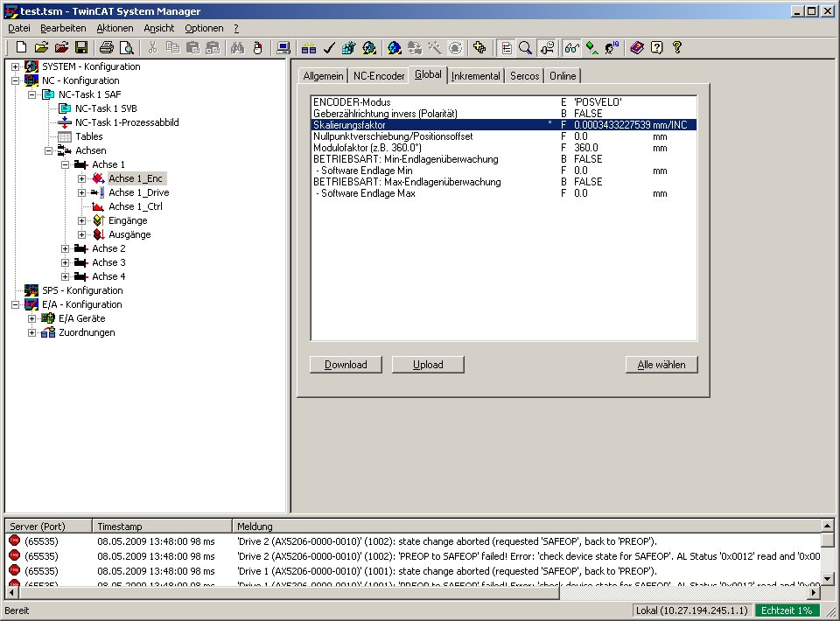
Task: Open the Datei menu
Action: pos(18,28)
